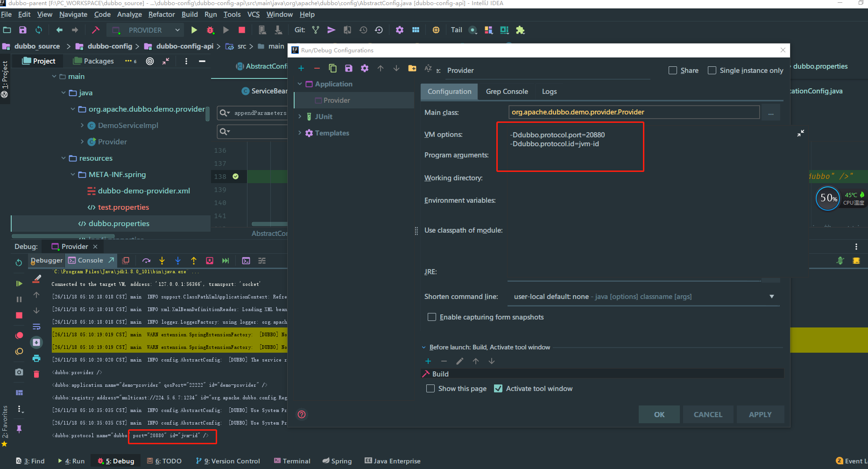Open the Refactor menu
Viewport: 868px width, 469px height.
(x=162, y=14)
